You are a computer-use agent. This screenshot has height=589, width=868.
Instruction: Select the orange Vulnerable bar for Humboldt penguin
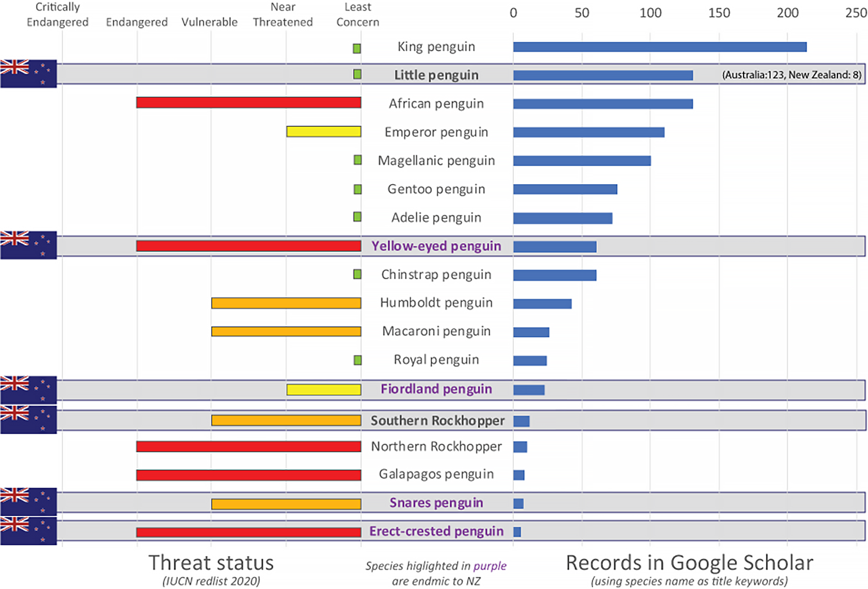pos(286,303)
